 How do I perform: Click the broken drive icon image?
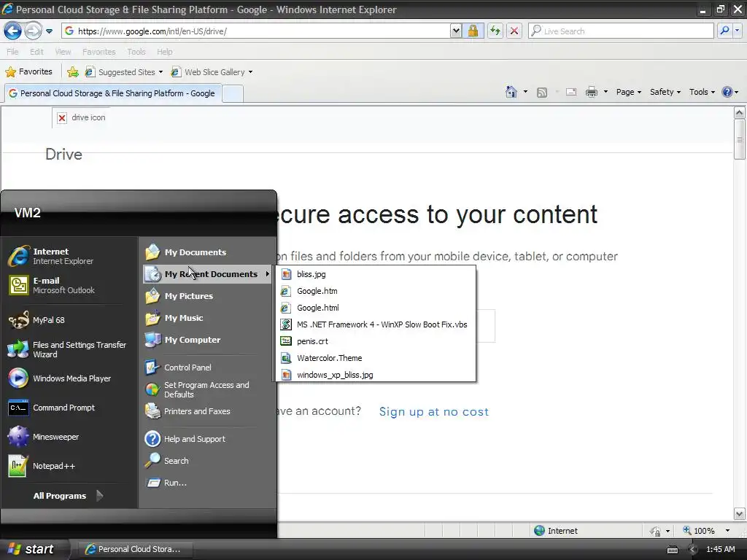point(62,117)
